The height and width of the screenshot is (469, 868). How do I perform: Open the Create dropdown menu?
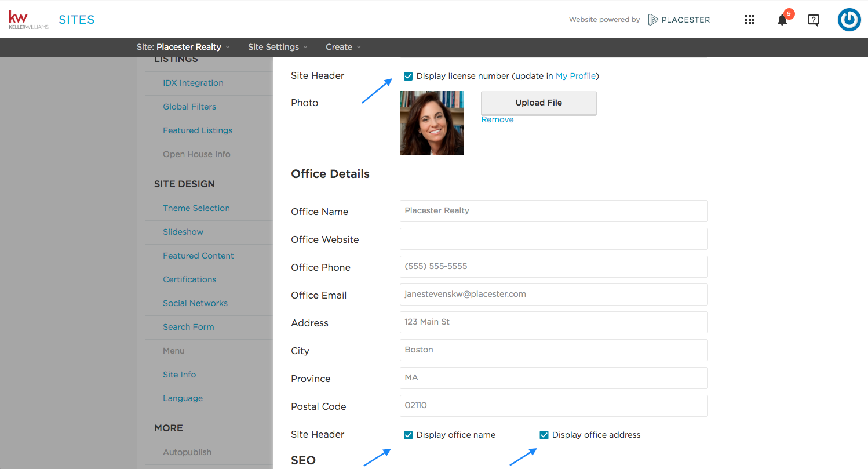point(343,47)
